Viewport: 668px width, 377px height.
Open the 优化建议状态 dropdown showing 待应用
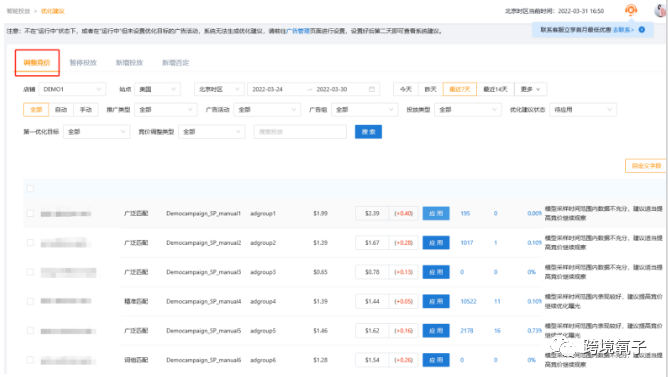583,110
